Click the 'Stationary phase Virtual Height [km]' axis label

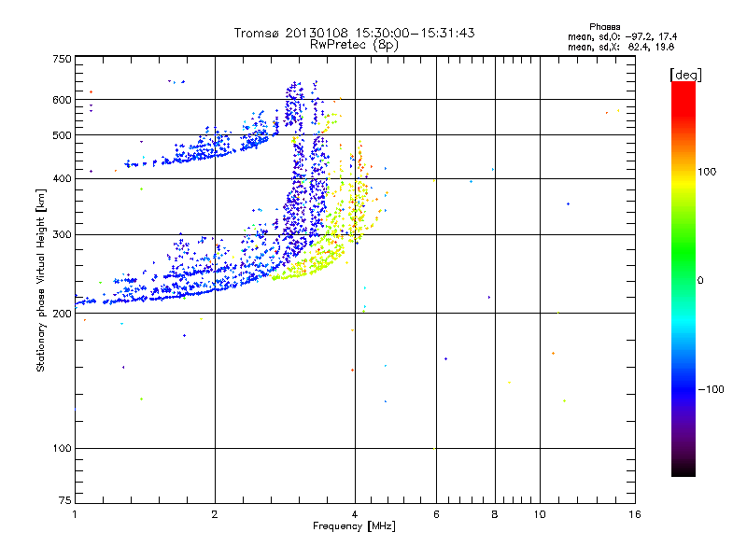click(40, 280)
